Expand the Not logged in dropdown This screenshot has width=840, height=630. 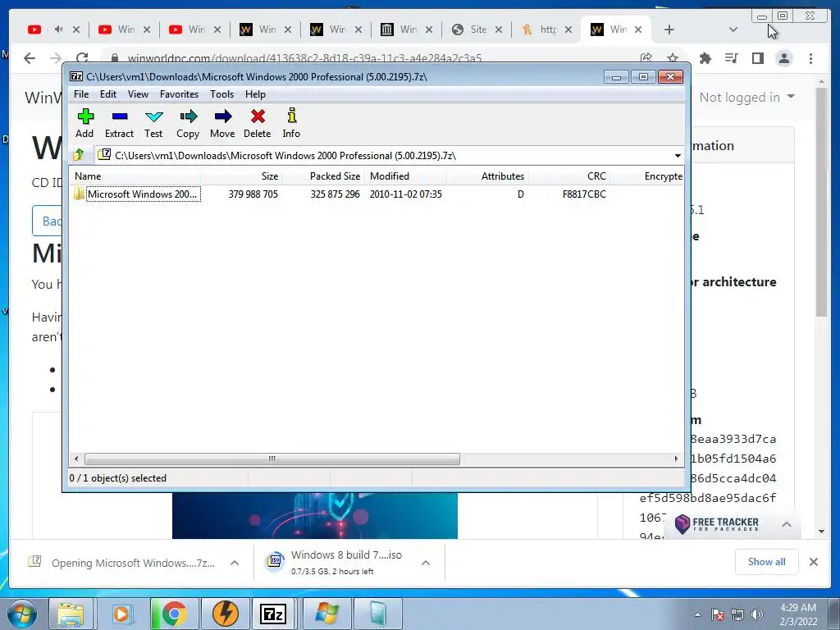click(746, 98)
